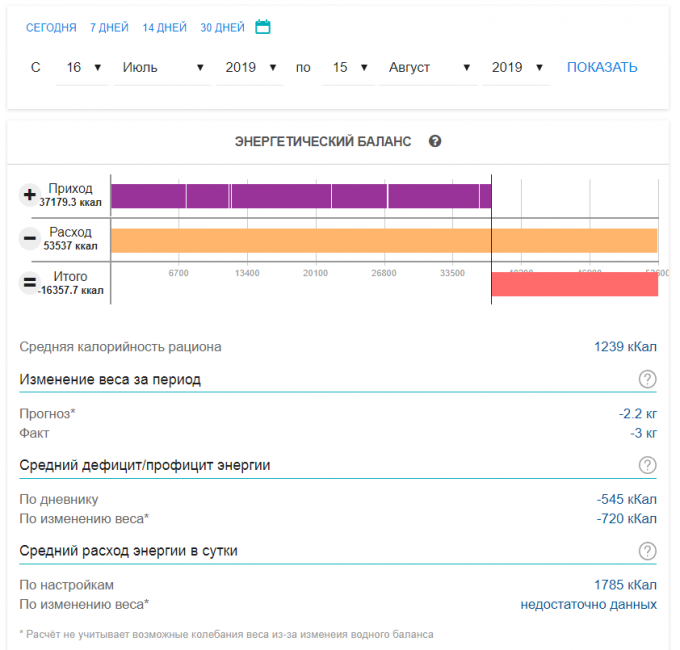The width and height of the screenshot is (680, 650).
Task: Open the start day dropdown showing 16
Action: pos(82,67)
